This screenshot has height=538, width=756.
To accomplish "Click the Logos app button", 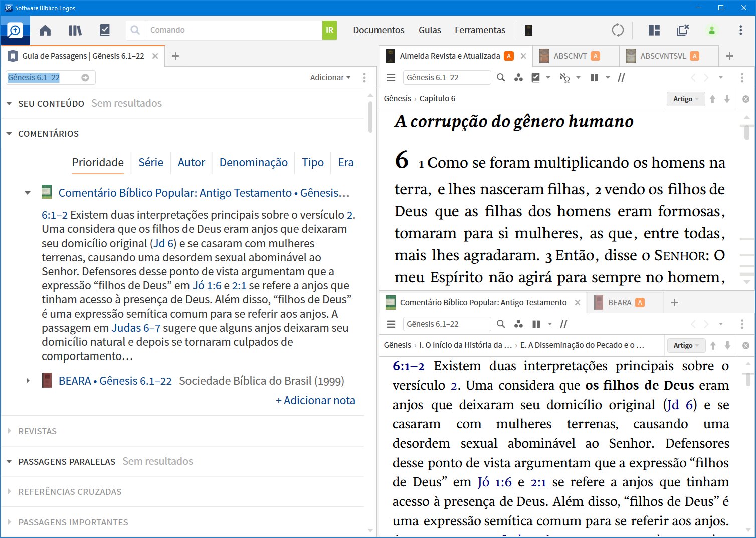I will (x=15, y=30).
